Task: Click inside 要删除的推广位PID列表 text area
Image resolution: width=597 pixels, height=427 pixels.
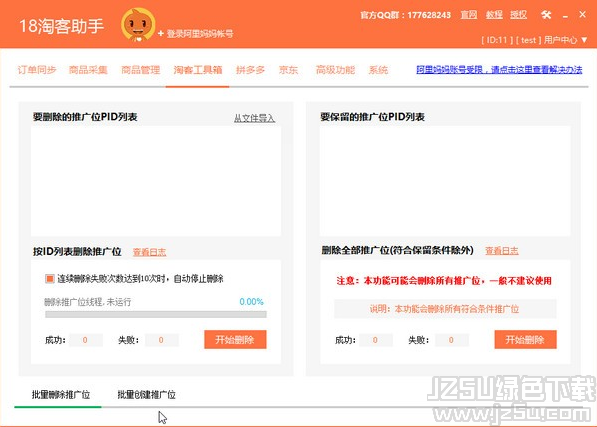Action: click(156, 181)
